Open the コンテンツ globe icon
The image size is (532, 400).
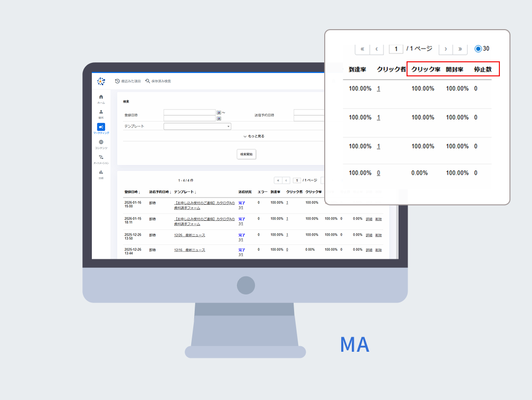coord(101,142)
